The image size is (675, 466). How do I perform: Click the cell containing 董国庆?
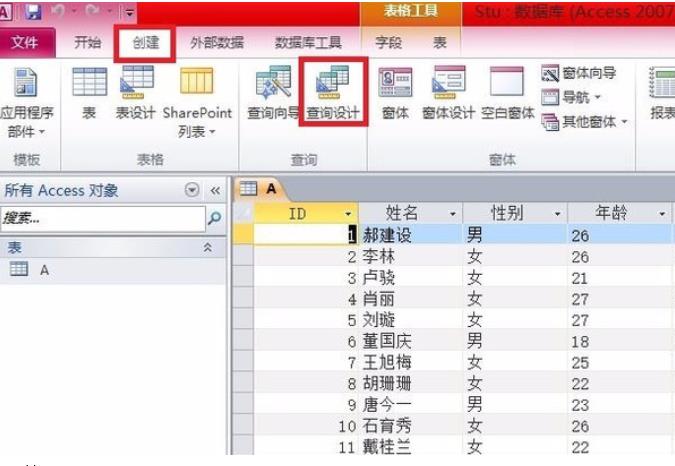pyautogui.click(x=411, y=341)
